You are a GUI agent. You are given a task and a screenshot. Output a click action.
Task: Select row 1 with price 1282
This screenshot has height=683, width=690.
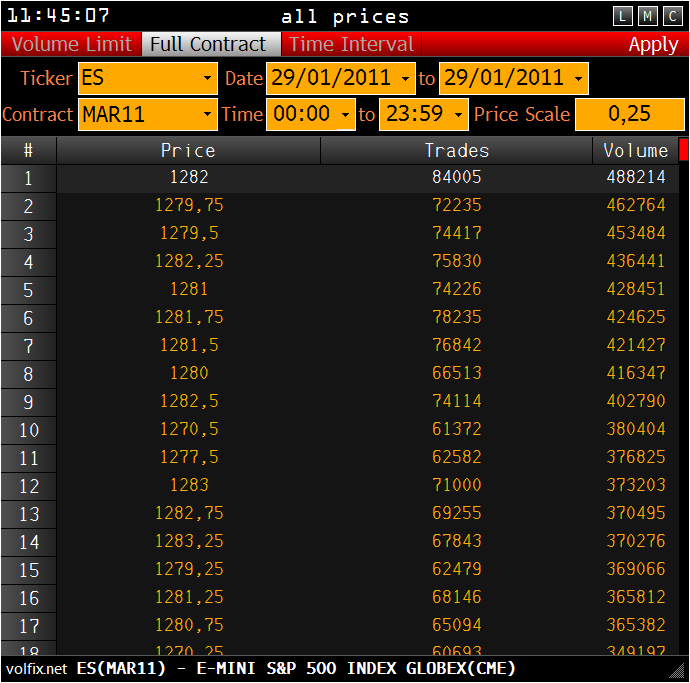pyautogui.click(x=188, y=178)
